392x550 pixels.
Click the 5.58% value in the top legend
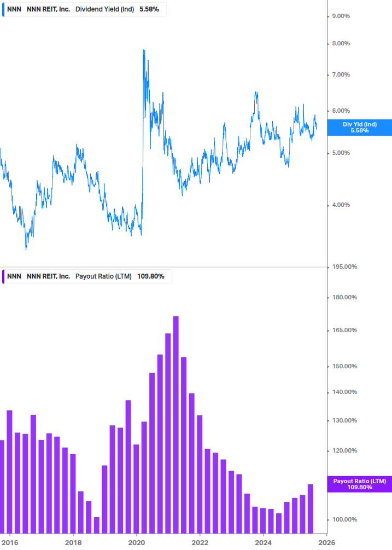point(149,9)
